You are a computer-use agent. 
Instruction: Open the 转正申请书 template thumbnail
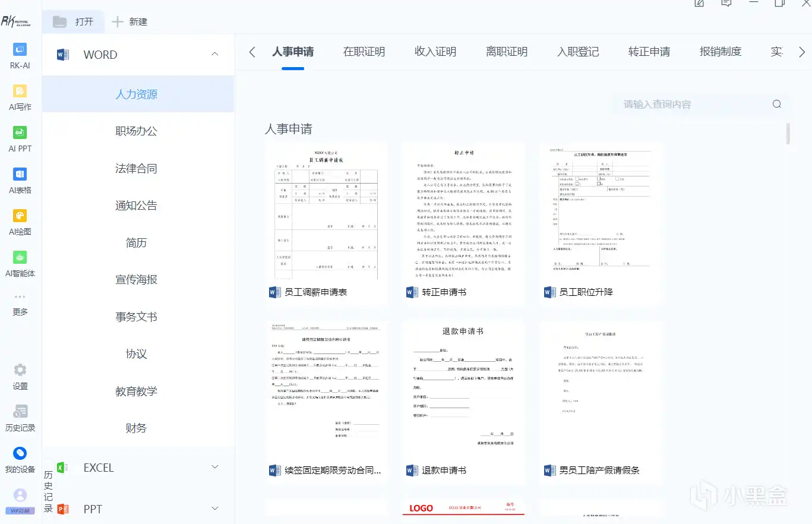(x=463, y=212)
